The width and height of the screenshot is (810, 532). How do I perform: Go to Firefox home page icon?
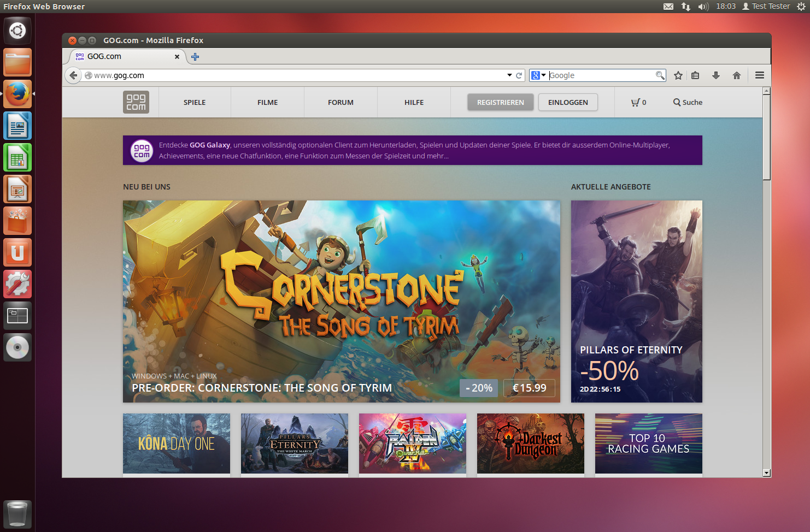tap(737, 75)
